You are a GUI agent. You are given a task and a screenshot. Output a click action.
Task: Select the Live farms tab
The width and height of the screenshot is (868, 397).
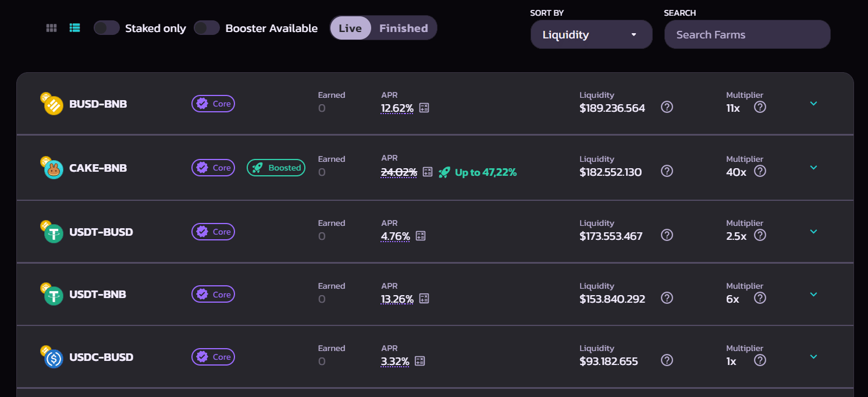point(350,28)
